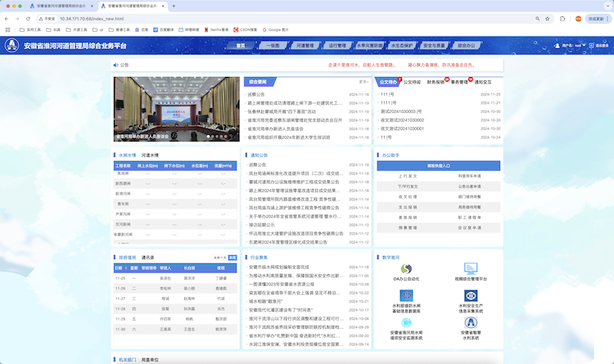The width and height of the screenshot is (614, 364).
Task: Click 更多 link in 综合要闻
Action: click(x=363, y=82)
